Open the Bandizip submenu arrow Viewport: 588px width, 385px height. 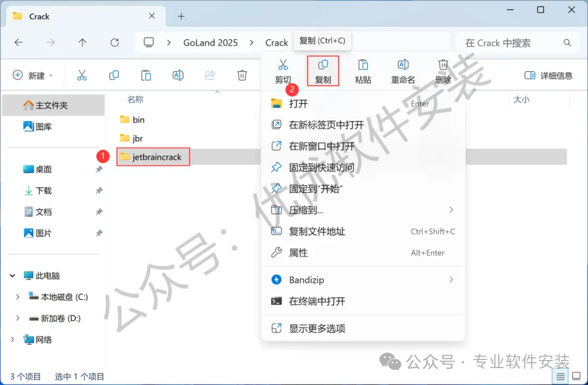tap(451, 280)
